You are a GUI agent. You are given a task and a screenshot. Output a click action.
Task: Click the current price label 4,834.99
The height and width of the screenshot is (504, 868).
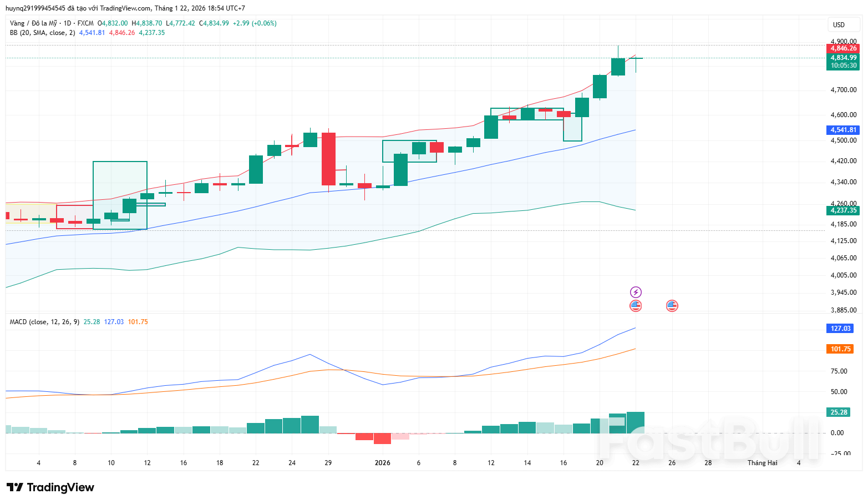(x=843, y=58)
